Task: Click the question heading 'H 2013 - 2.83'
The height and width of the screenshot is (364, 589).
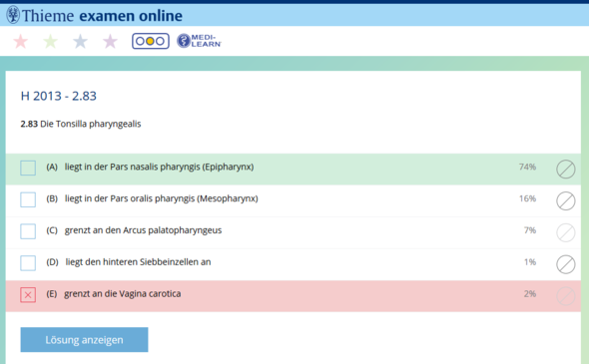Action: (x=59, y=96)
